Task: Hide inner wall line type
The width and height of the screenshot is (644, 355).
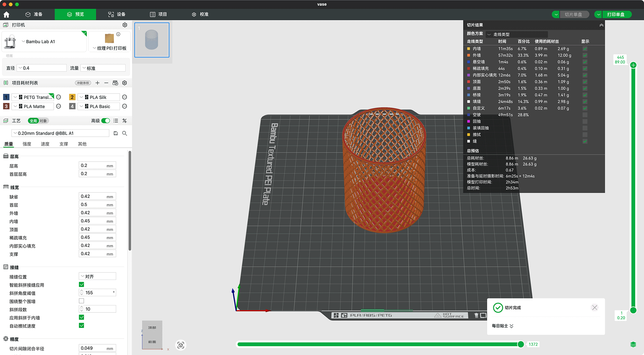Action: (x=585, y=49)
